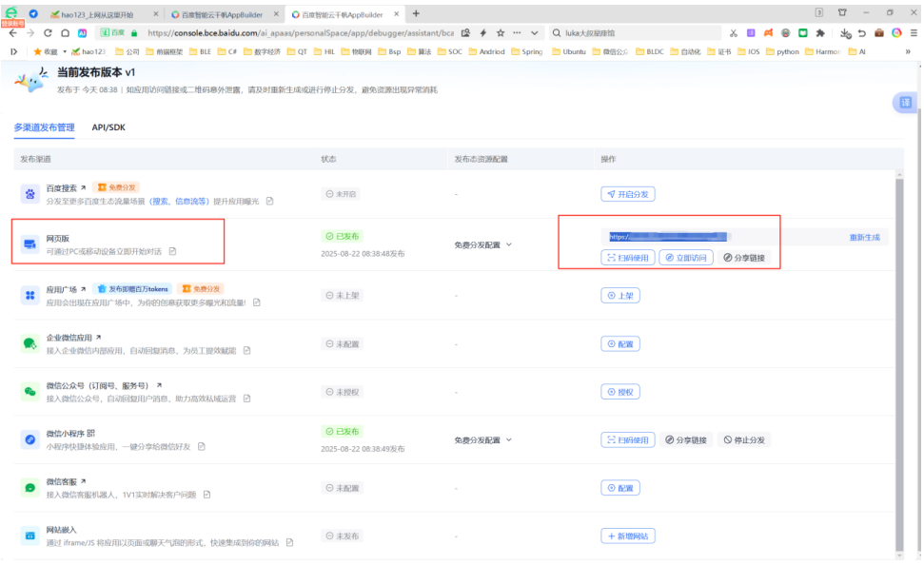Click the bookmark star icon in address bar

(x=501, y=33)
